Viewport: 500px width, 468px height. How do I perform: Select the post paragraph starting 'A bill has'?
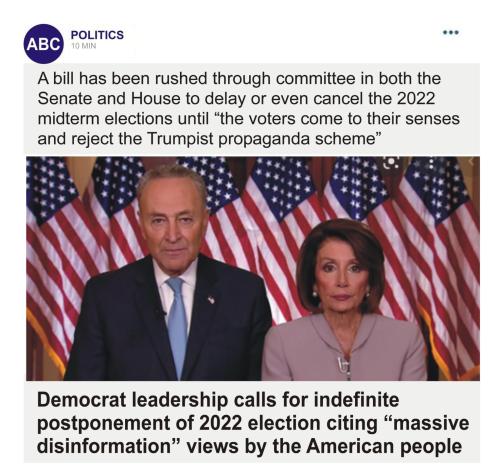[x=249, y=108]
